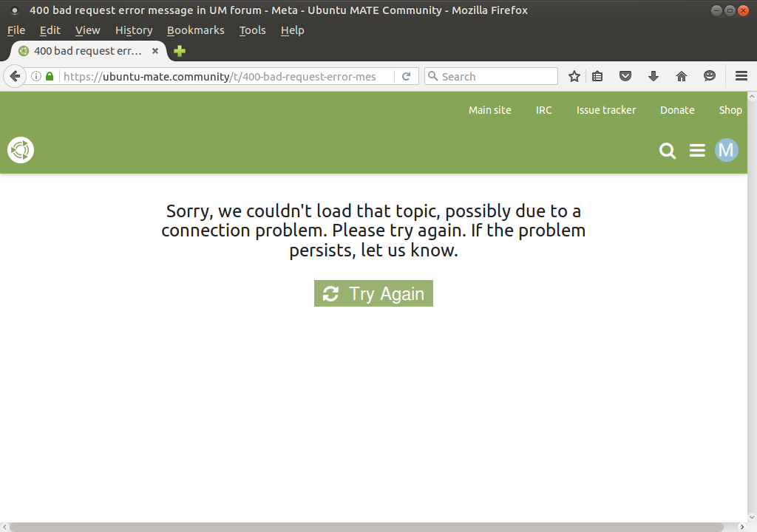Close the 400 bad request tab
This screenshot has width=757, height=532.
155,51
